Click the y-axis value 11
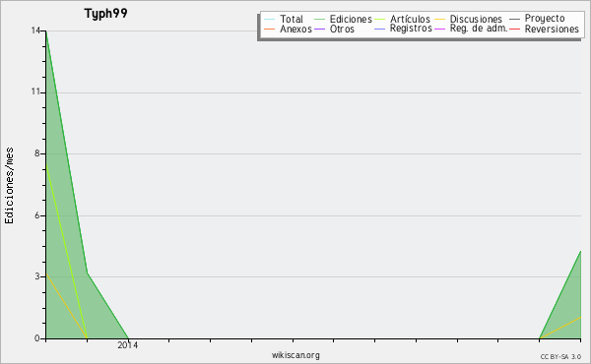Image resolution: width=591 pixels, height=364 pixels. (x=35, y=91)
